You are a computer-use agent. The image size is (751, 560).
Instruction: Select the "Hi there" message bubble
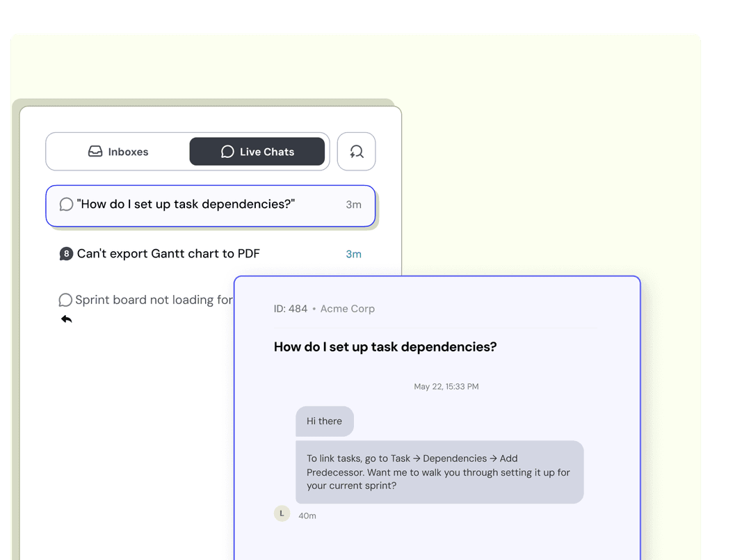(x=325, y=422)
